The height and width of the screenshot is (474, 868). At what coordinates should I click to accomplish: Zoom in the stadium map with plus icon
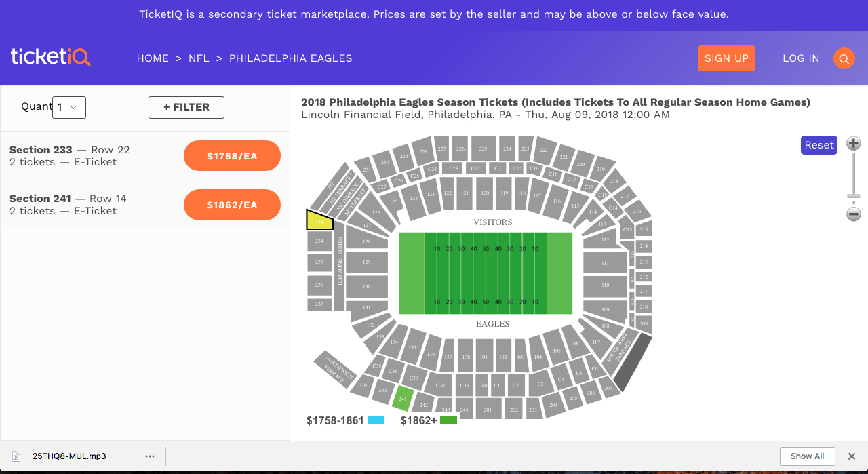[x=854, y=144]
